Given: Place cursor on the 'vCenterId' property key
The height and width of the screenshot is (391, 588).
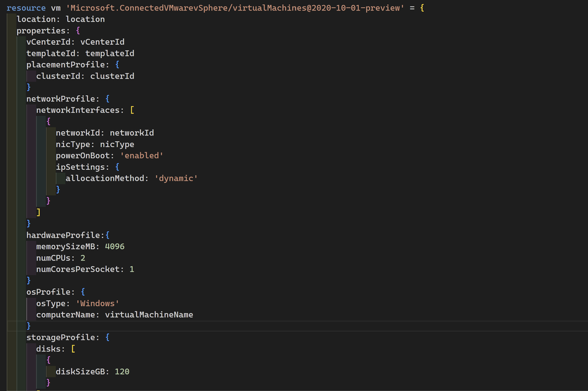Looking at the screenshot, I should 48,42.
